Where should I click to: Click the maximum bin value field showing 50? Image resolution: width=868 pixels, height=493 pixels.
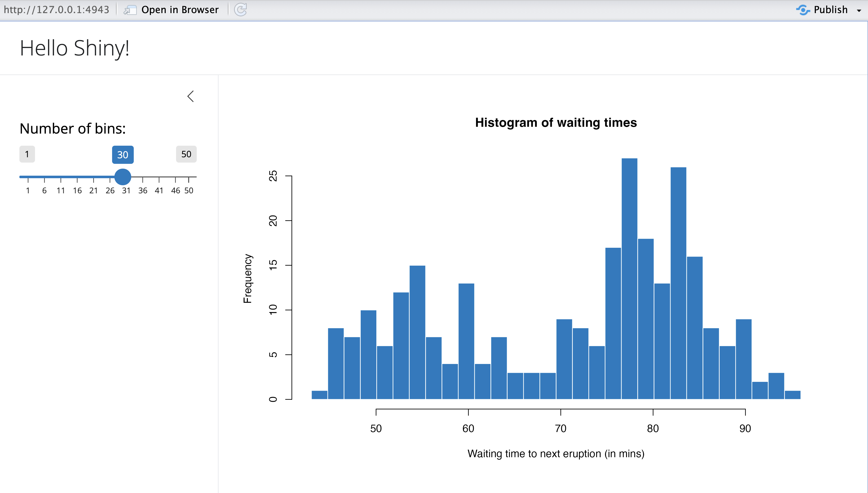pyautogui.click(x=185, y=154)
